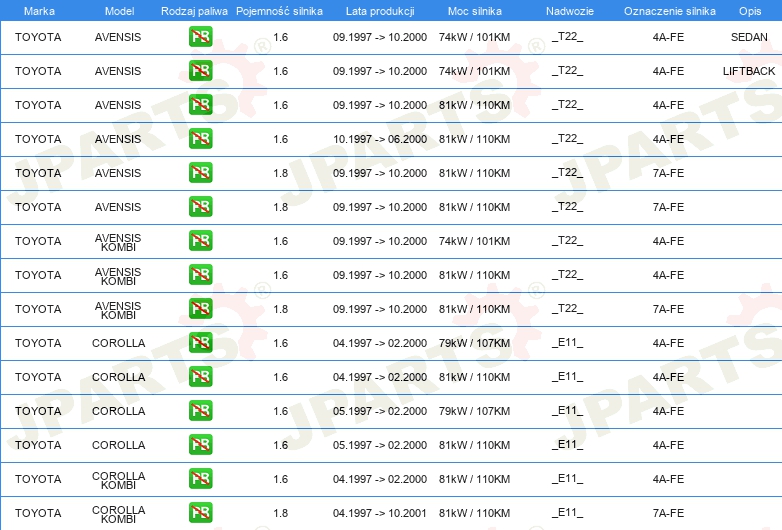Click the Marka column header
This screenshot has width=782, height=530.
pyautogui.click(x=39, y=10)
